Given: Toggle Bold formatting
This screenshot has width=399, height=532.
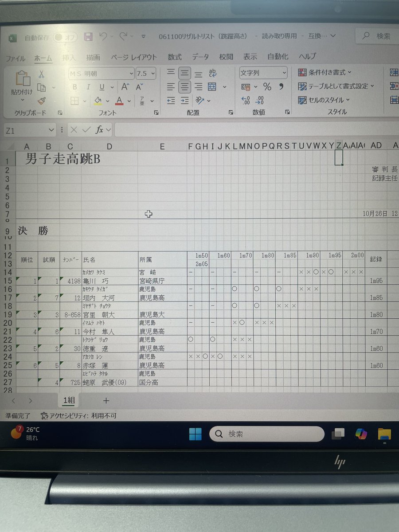Looking at the screenshot, I should (74, 87).
